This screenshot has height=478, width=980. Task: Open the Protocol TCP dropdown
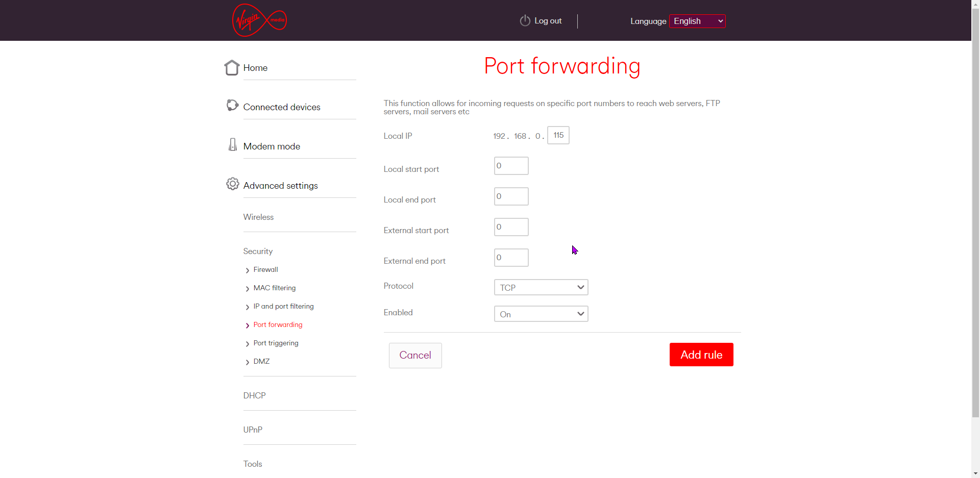click(x=541, y=287)
